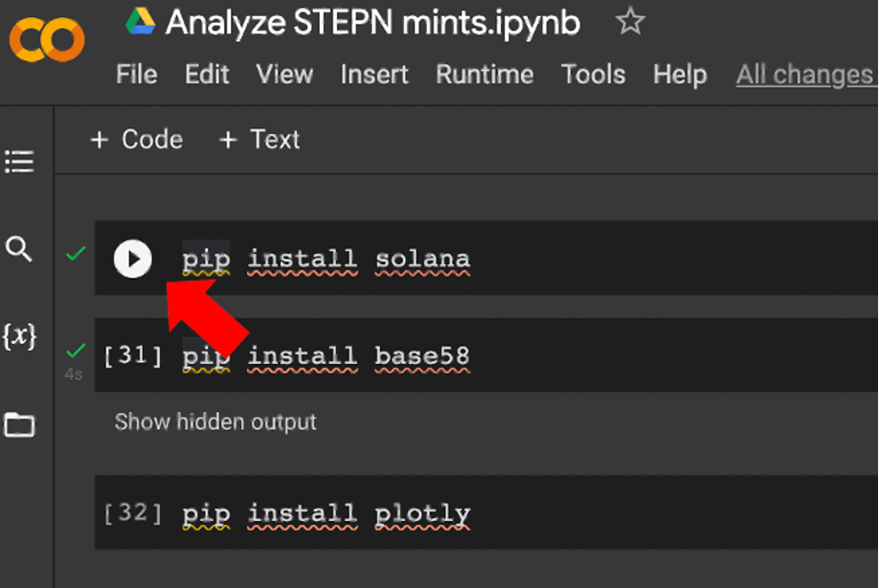Open the Runtime menu
879x588 pixels.
[485, 75]
